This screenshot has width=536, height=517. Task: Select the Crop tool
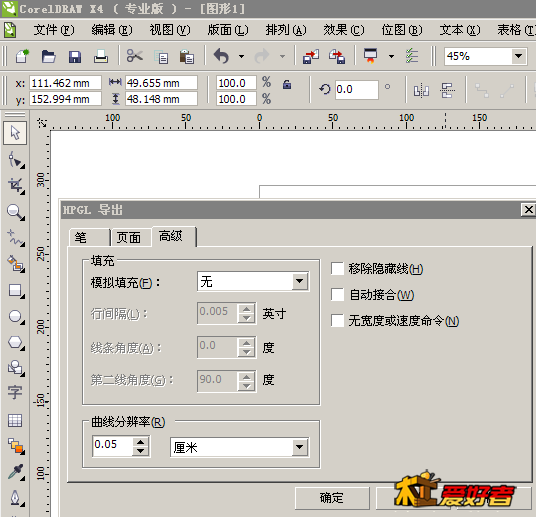click(x=15, y=186)
